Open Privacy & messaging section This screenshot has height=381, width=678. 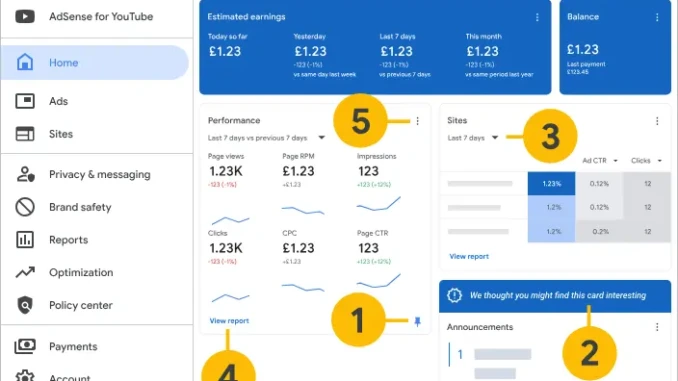click(99, 175)
